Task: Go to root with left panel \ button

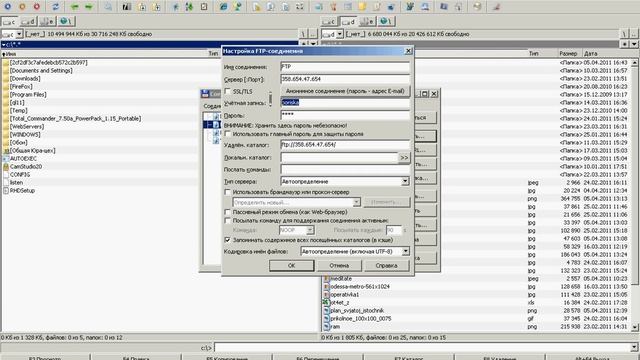Action: coord(303,34)
